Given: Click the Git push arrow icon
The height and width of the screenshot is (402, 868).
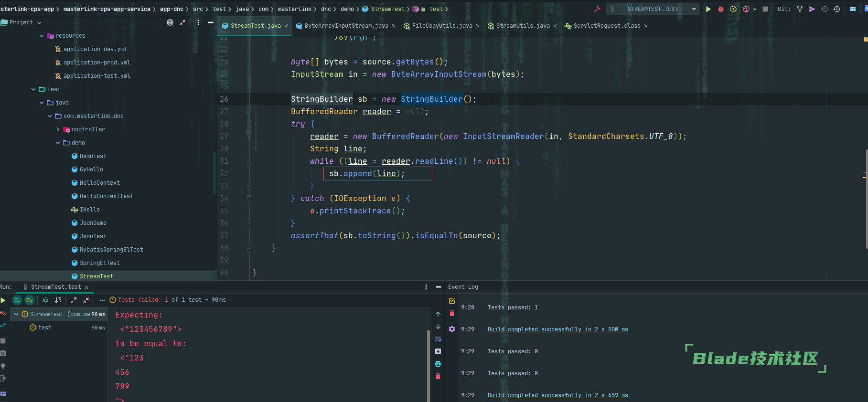Looking at the screenshot, I should pos(812,9).
